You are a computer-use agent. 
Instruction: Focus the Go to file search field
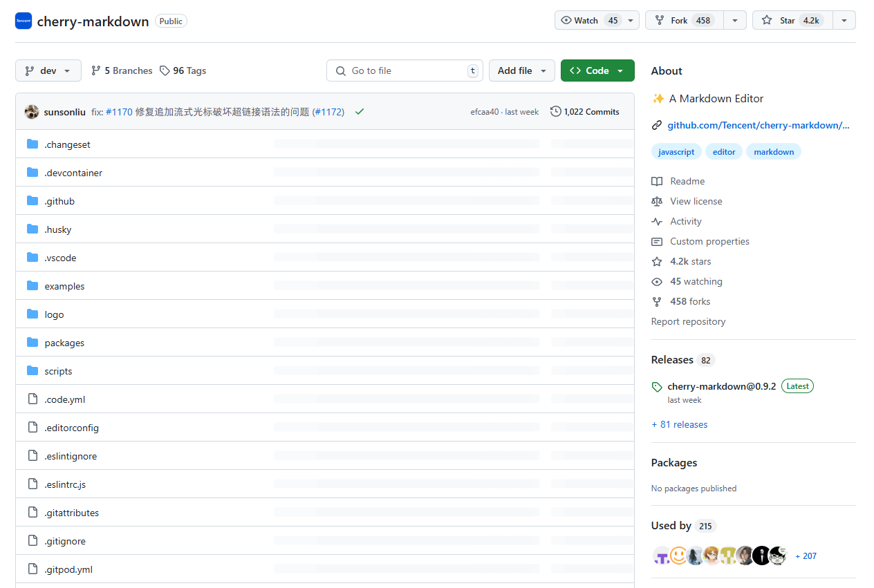click(405, 70)
